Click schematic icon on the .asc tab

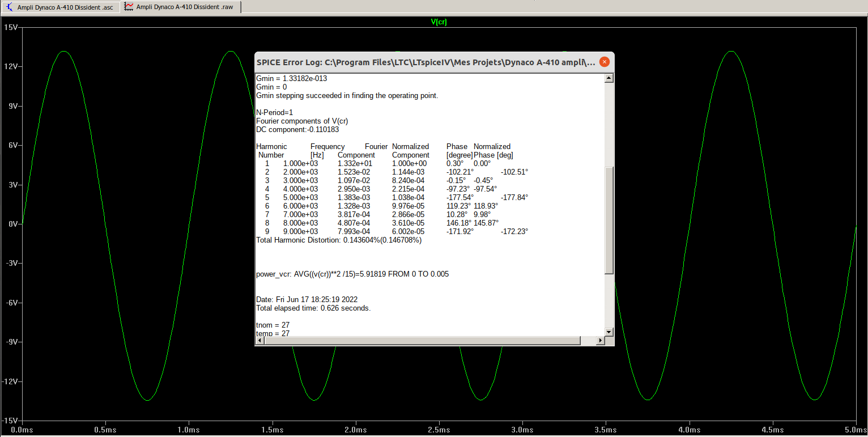point(10,7)
